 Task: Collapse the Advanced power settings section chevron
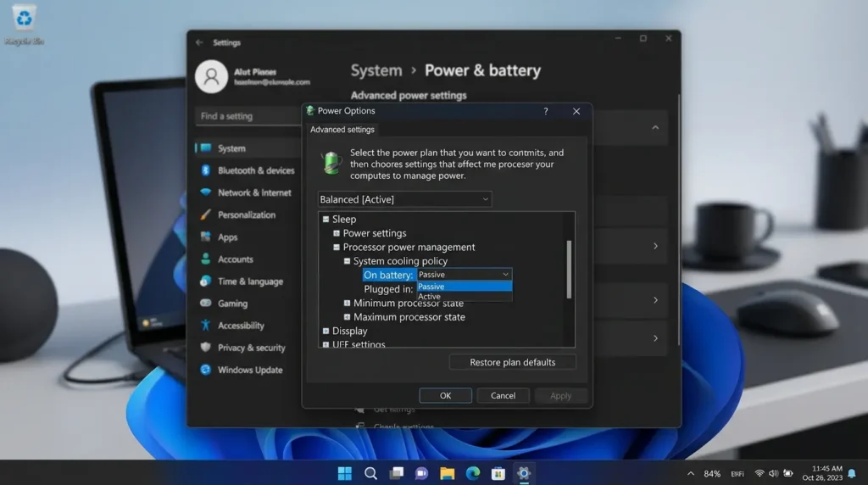tap(655, 128)
